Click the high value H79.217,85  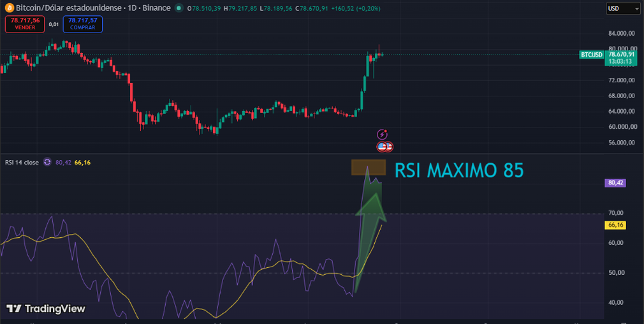[x=242, y=9]
